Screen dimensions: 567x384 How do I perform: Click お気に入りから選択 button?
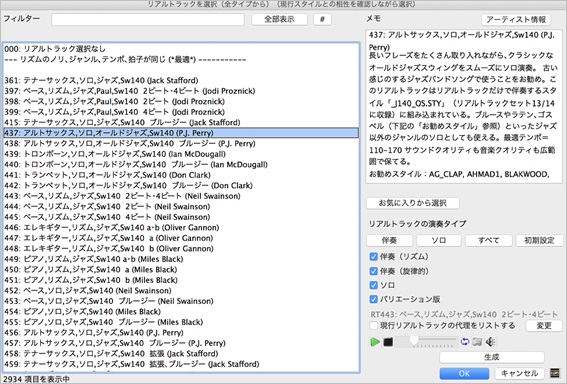tap(413, 203)
